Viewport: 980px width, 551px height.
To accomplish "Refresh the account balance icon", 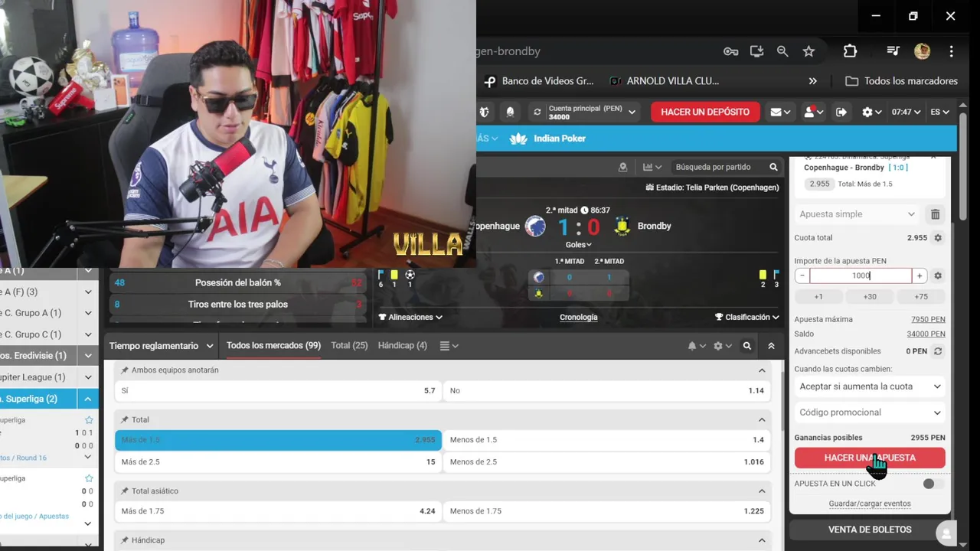I will (537, 112).
